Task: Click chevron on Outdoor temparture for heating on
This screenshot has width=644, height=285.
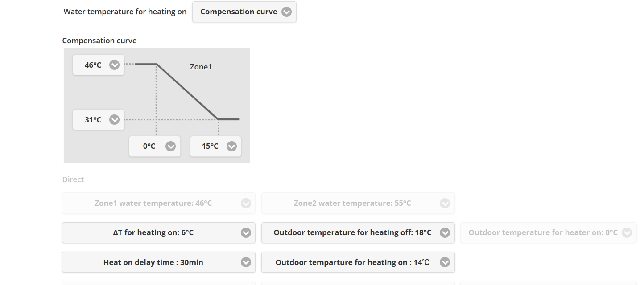Action: (x=445, y=262)
